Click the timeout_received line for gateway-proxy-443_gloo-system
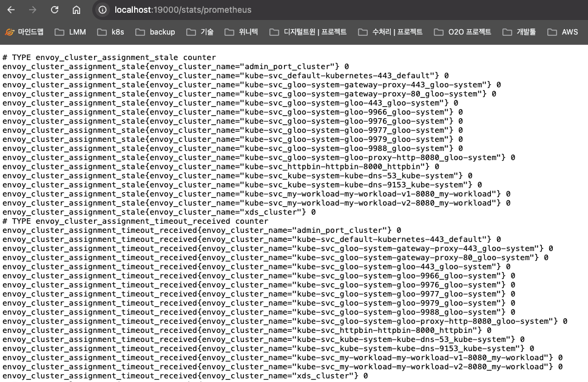 (278, 248)
